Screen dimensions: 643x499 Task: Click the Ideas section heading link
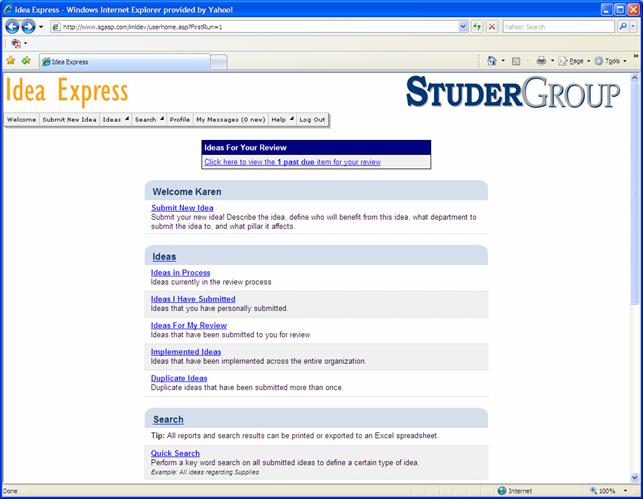pyautogui.click(x=164, y=257)
